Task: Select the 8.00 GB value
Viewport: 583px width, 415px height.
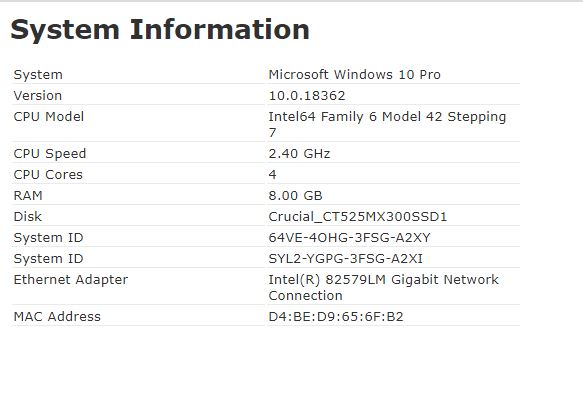Action: (x=295, y=196)
